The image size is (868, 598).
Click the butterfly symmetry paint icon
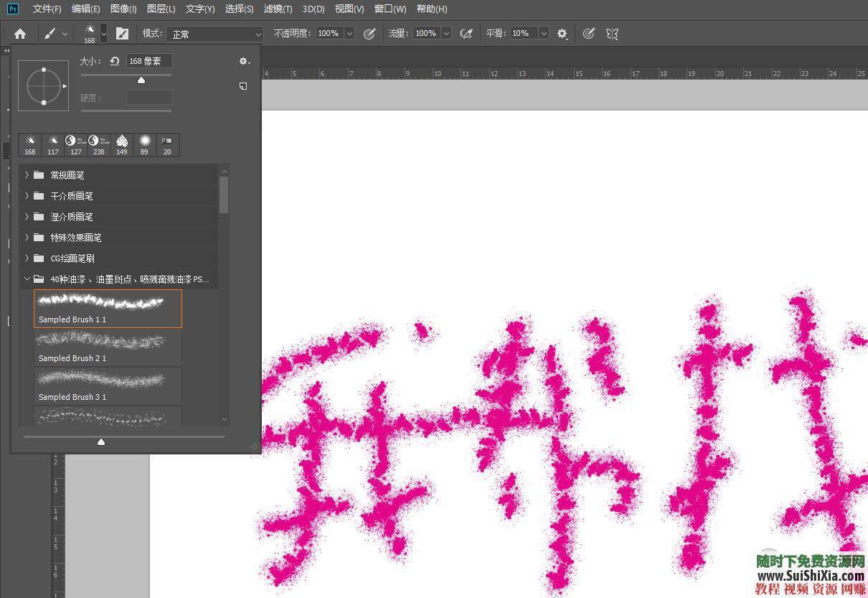pos(612,34)
